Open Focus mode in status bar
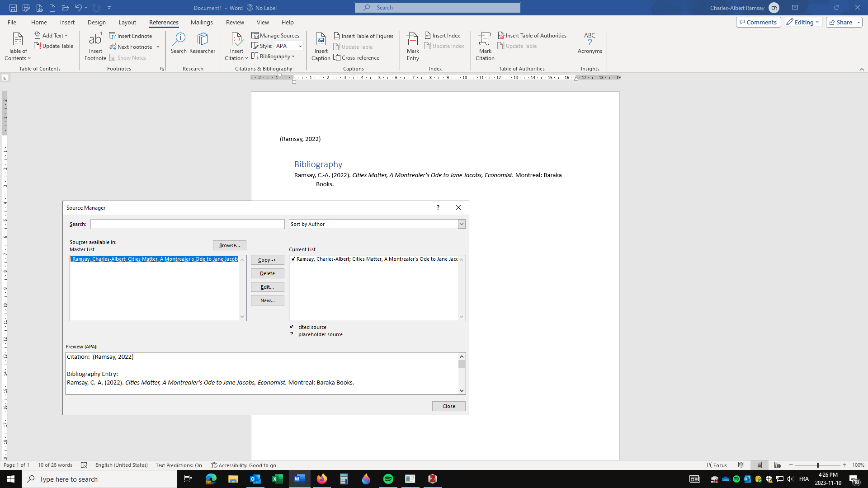The height and width of the screenshot is (488, 868). 717,465
